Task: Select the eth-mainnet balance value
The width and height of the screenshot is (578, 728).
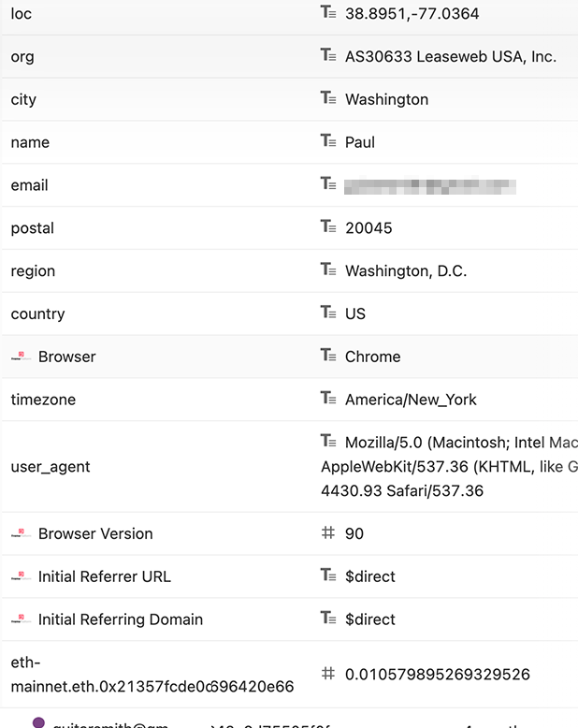Action: 438,675
